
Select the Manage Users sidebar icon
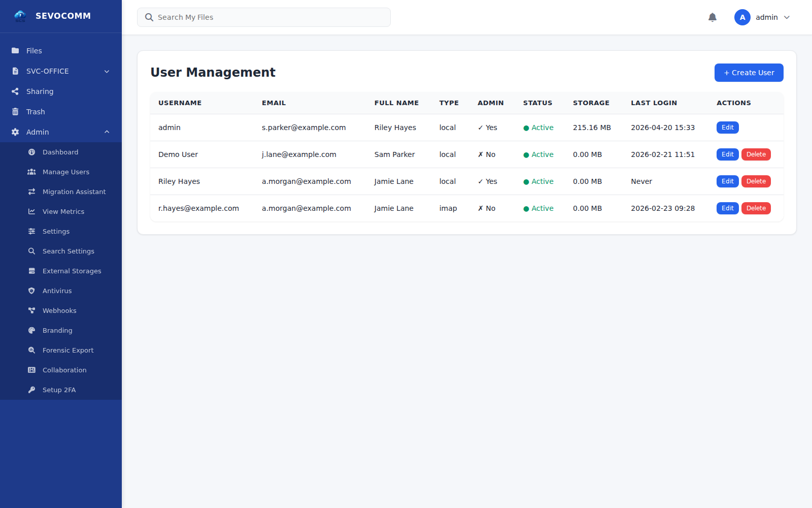(31, 172)
